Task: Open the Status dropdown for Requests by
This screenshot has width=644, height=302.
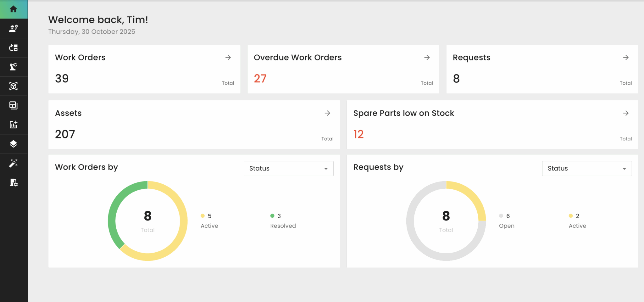Action: click(x=586, y=168)
